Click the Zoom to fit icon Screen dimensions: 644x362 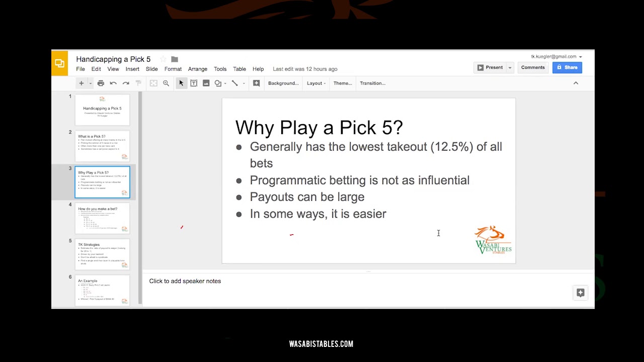(153, 83)
